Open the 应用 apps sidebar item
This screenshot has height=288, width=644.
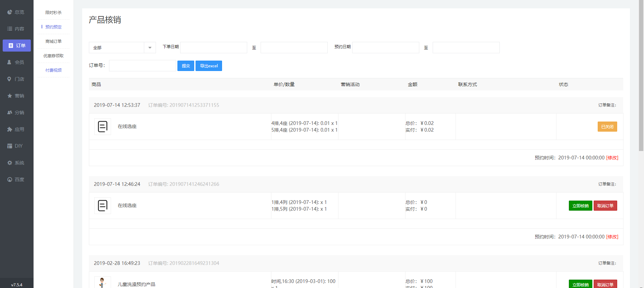click(x=16, y=129)
